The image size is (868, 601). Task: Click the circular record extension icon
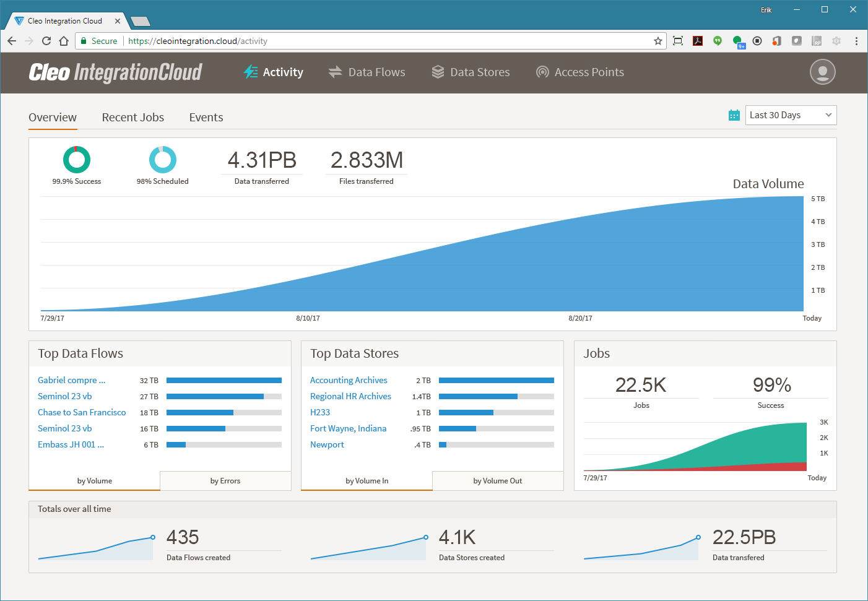(757, 41)
